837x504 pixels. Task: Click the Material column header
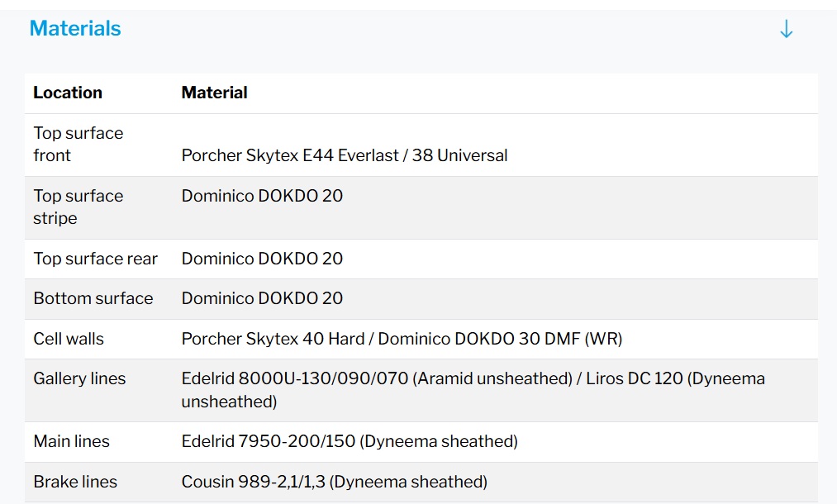214,93
